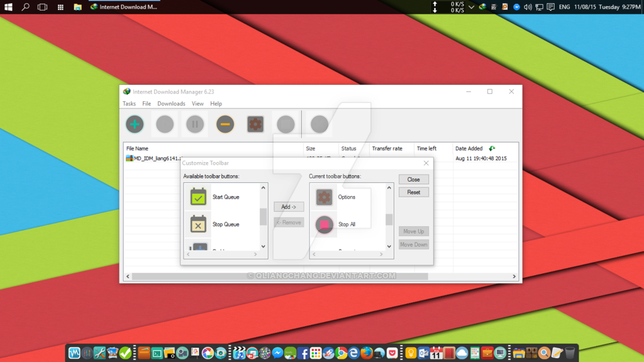This screenshot has width=644, height=362.
Task: Click the Close button in Customize Toolbar
Action: (414, 179)
